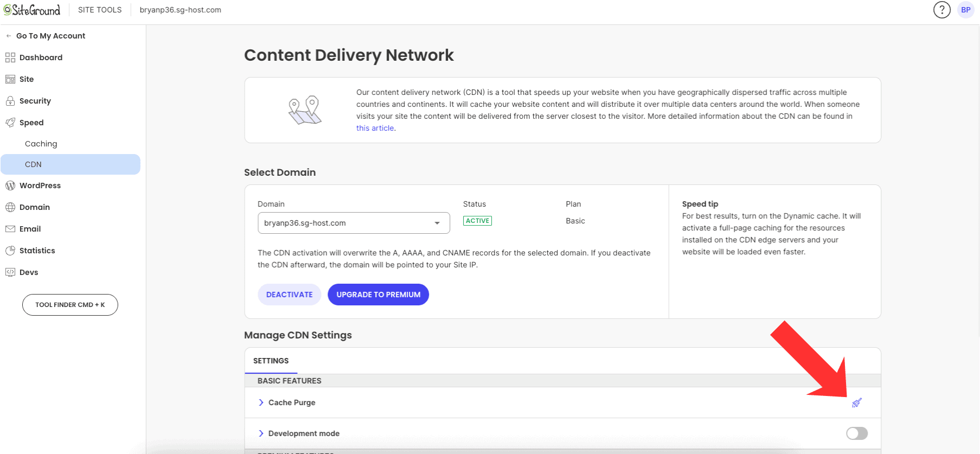
Task: Click the Dashboard grid icon
Action: [x=10, y=57]
